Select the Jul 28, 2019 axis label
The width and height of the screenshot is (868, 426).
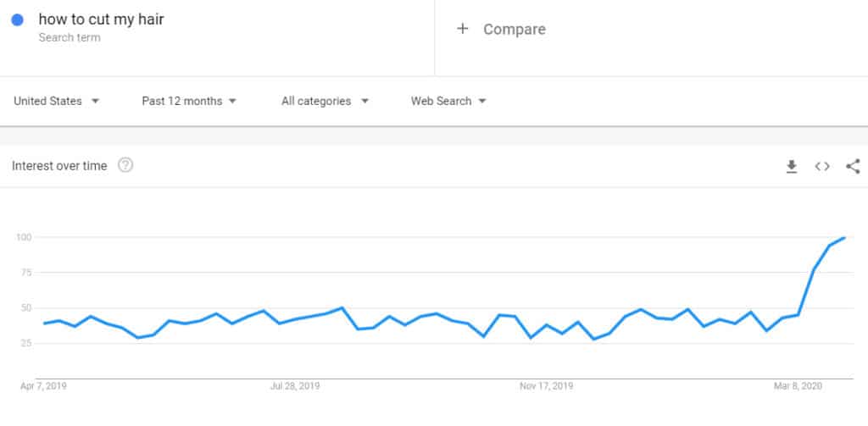(295, 386)
